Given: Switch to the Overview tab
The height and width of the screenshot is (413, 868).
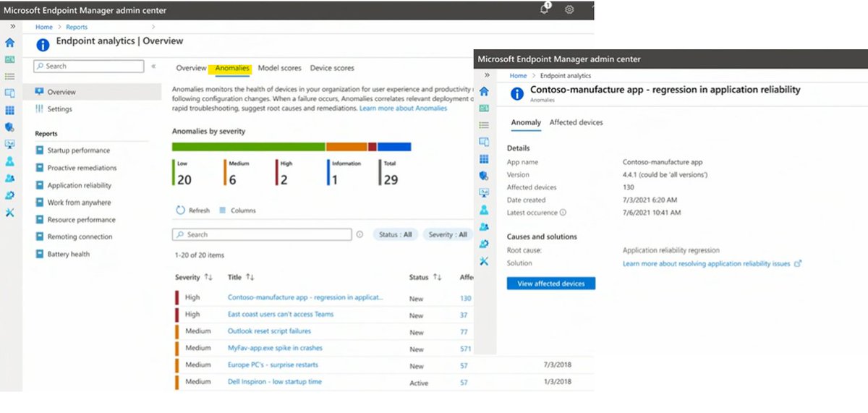Looking at the screenshot, I should pos(191,68).
